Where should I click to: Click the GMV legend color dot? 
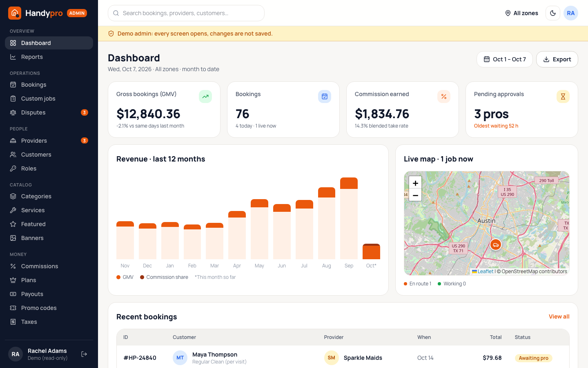[118, 277]
